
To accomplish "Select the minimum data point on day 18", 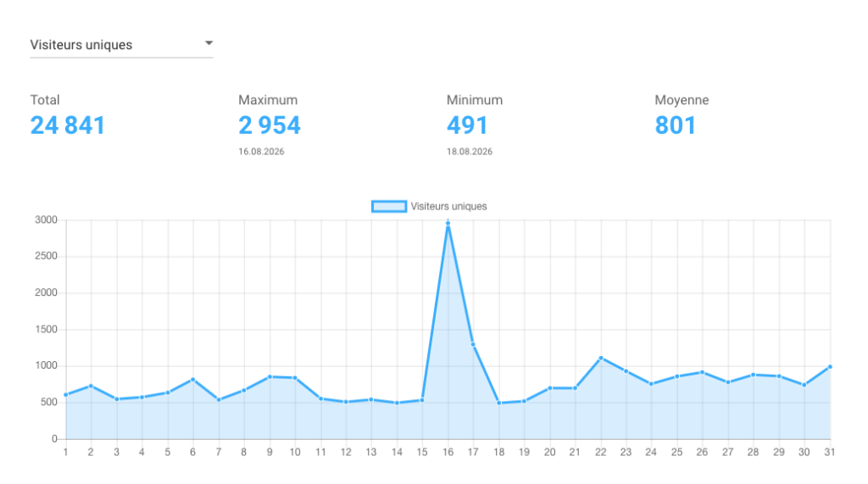I will (498, 403).
